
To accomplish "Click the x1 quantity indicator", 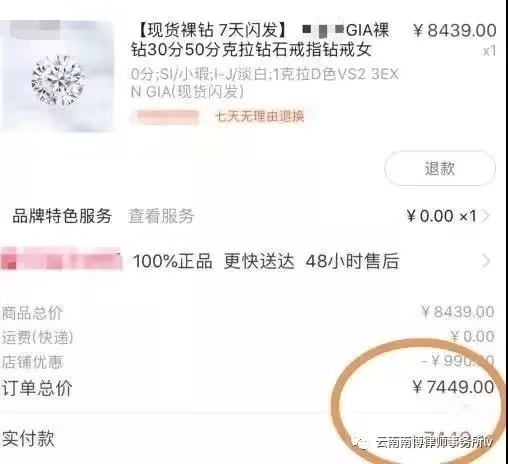I will pyautogui.click(x=489, y=51).
